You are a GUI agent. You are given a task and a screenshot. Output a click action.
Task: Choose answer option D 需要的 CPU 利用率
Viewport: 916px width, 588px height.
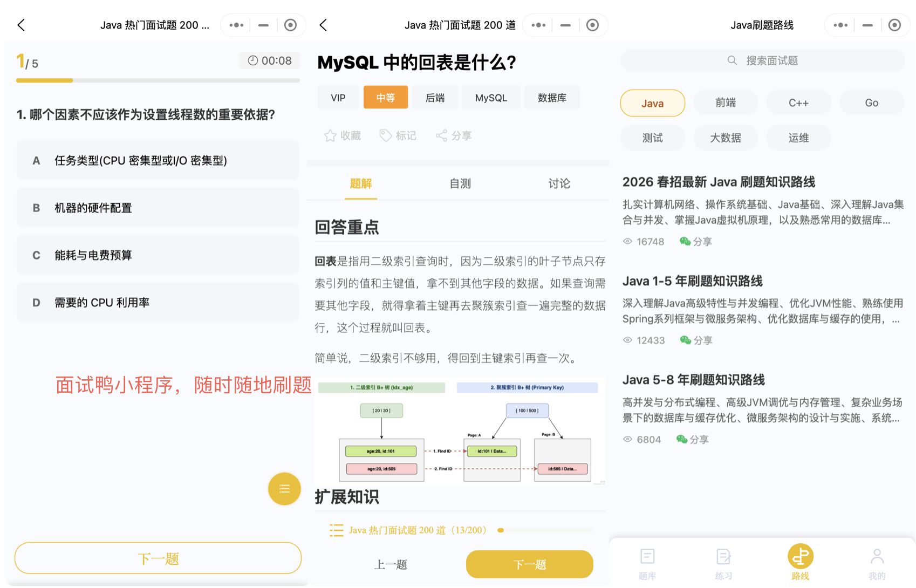(158, 303)
